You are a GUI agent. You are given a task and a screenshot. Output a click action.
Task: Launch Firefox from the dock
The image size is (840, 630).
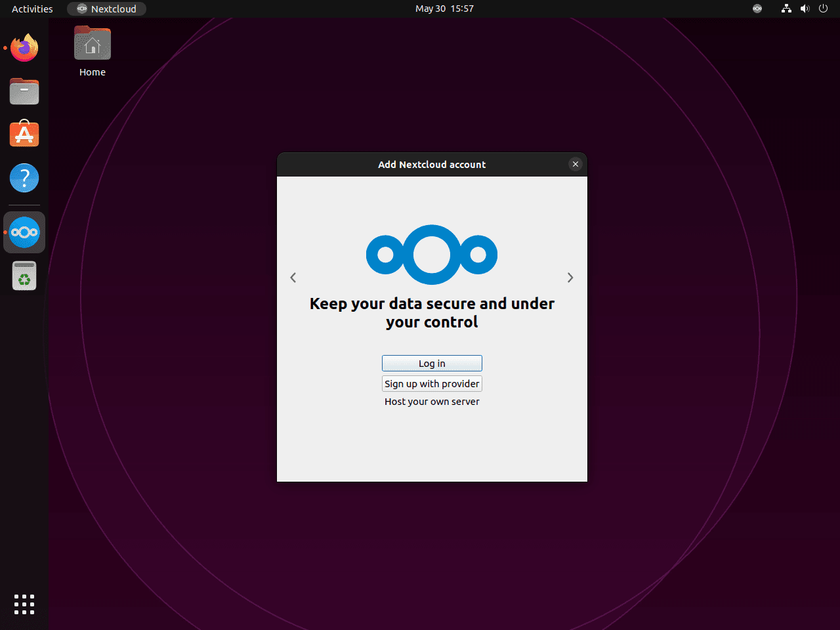(x=24, y=47)
